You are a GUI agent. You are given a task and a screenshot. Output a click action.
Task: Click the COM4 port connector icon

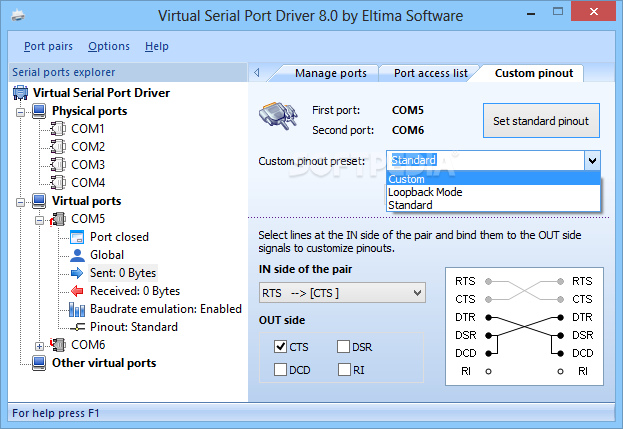[58, 183]
